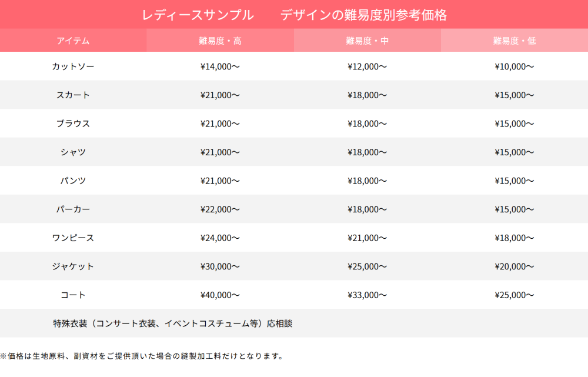
Task: Select the ¥14,000〜 price for カットソー
Action: click(x=220, y=66)
